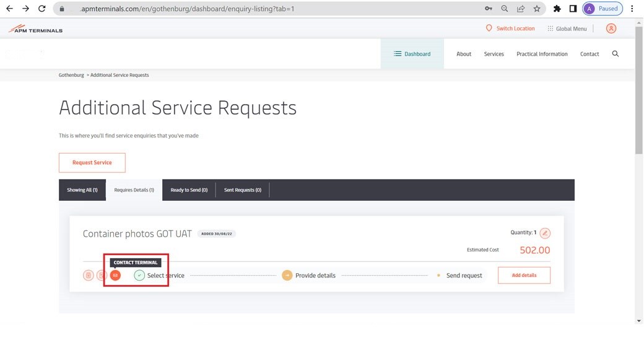Open the Global Menu
The height and width of the screenshot is (345, 644).
click(x=567, y=28)
